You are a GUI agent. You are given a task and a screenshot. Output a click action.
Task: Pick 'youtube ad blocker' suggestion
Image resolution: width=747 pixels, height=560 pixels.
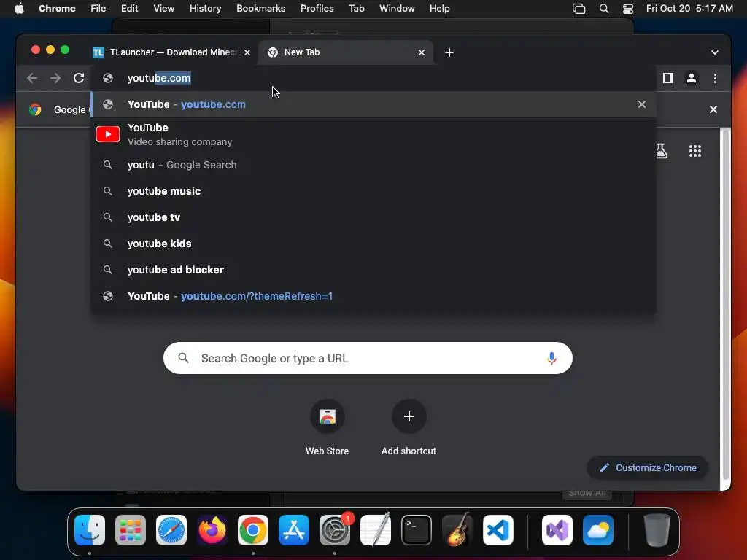[373, 270]
